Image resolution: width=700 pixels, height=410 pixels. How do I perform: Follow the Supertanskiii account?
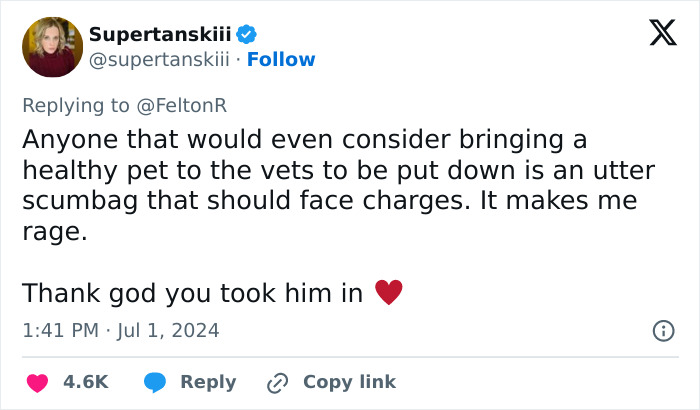point(281,59)
